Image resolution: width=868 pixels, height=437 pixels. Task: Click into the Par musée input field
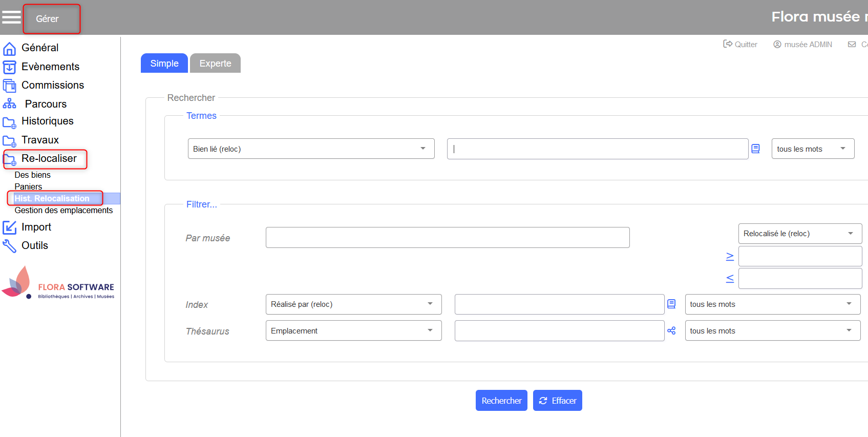(x=447, y=238)
